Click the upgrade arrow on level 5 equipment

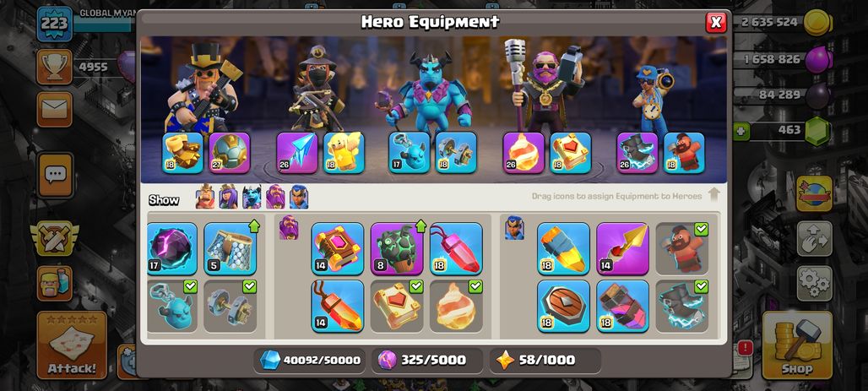(254, 226)
